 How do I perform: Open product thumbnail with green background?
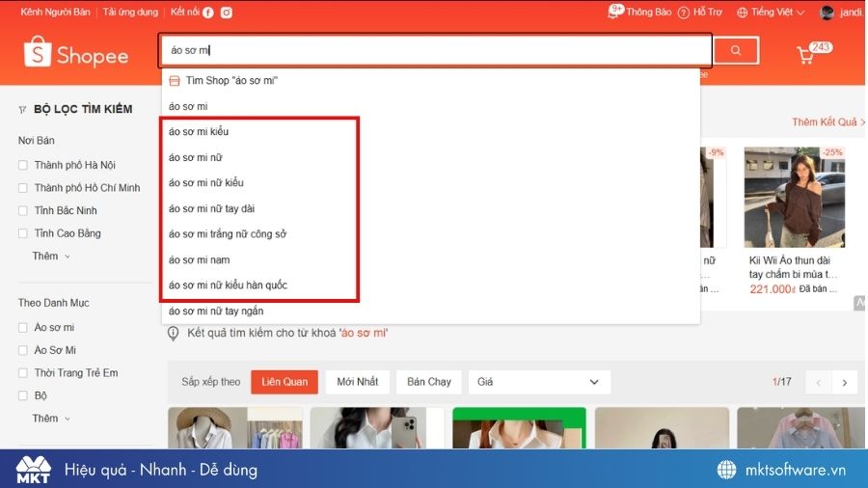(519, 427)
